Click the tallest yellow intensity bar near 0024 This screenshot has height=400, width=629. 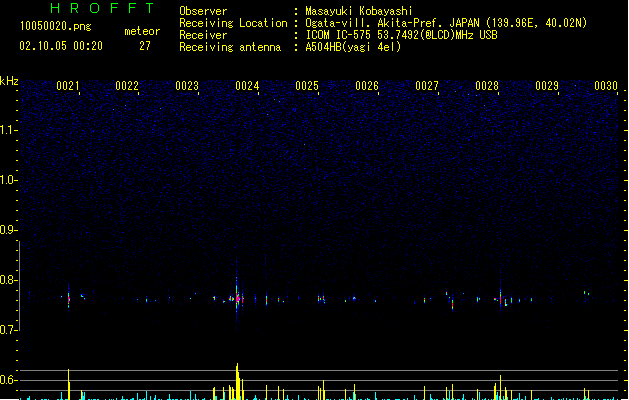coord(237,382)
